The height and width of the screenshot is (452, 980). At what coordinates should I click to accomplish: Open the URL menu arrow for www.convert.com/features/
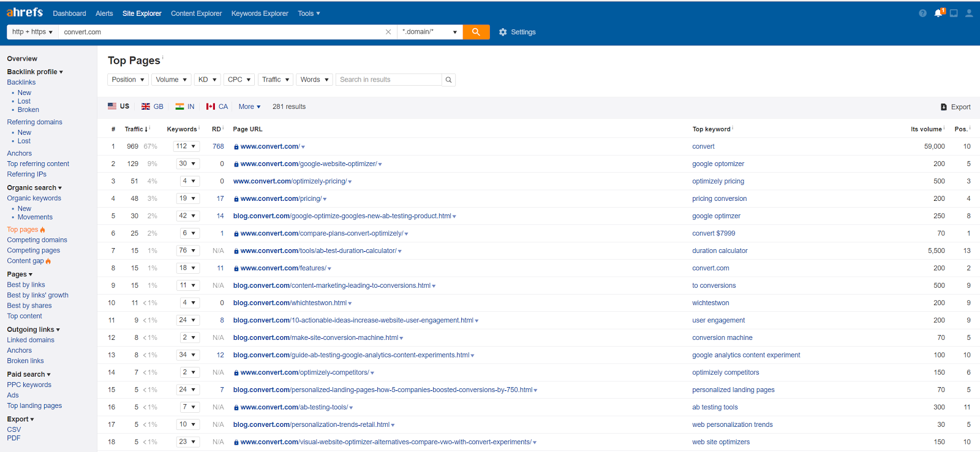click(330, 269)
